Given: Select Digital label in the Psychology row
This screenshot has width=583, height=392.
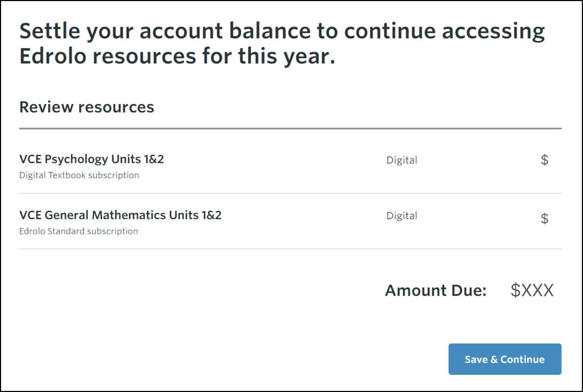Looking at the screenshot, I should click(402, 160).
